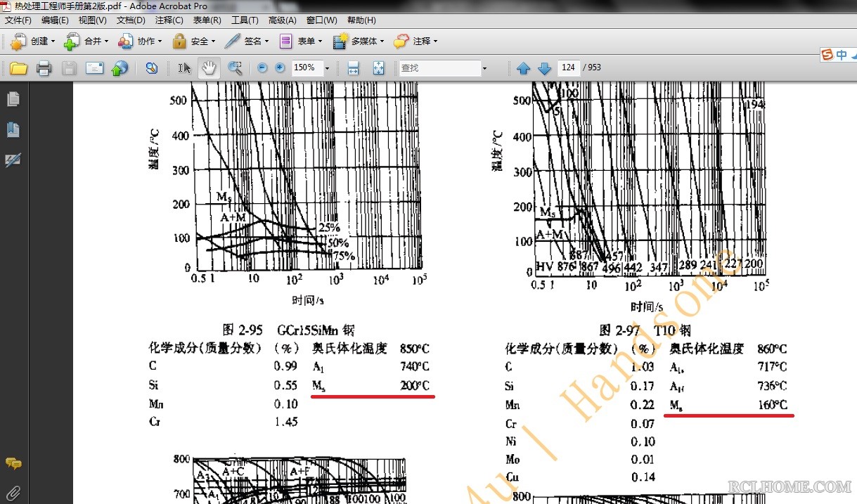857x504 pixels.
Task: Activate the Hand pan tool
Action: pyautogui.click(x=209, y=68)
